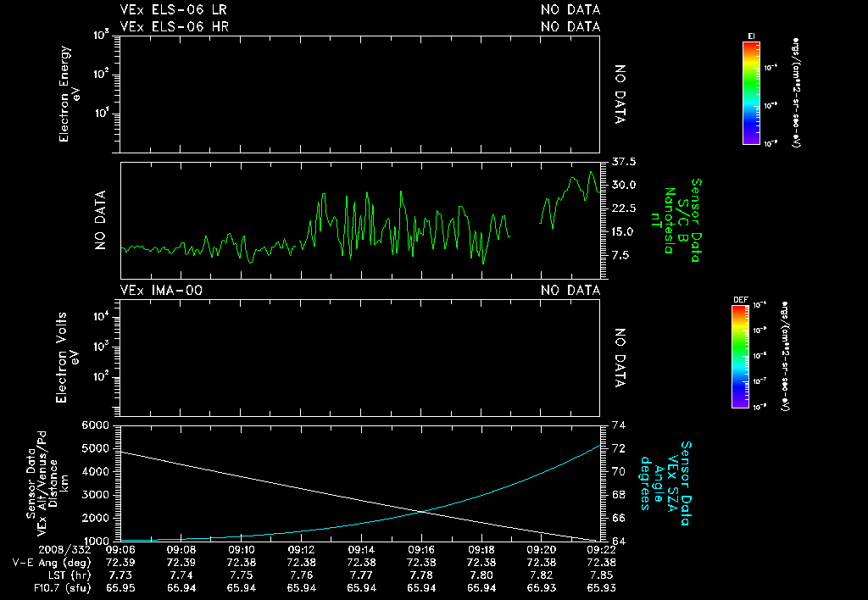
Task: Click the 5000 km axis tick label
Action: pos(95,448)
